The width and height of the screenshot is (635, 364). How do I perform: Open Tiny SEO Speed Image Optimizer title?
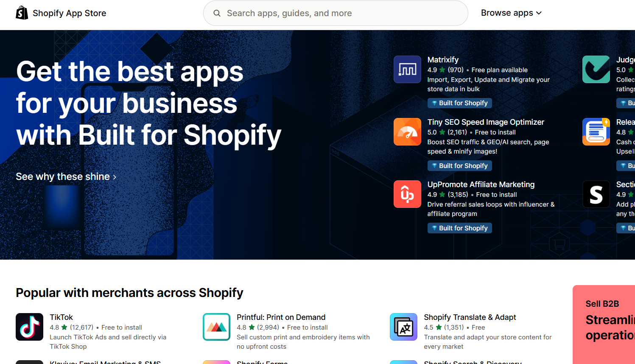(486, 122)
